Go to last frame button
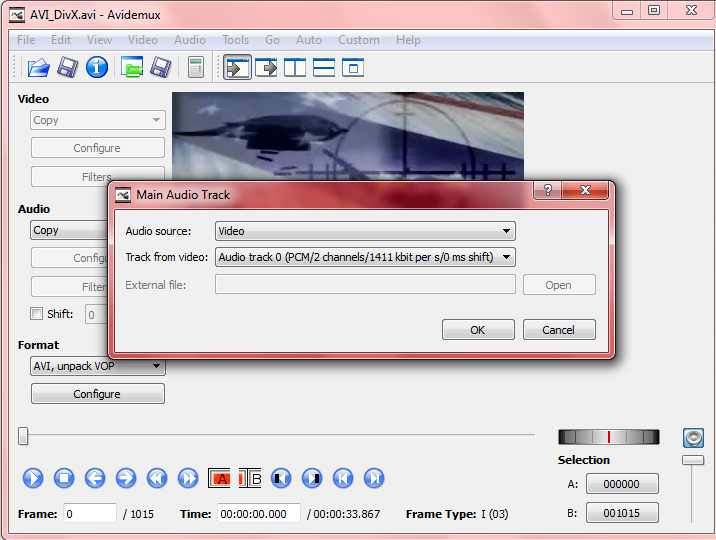 (374, 478)
